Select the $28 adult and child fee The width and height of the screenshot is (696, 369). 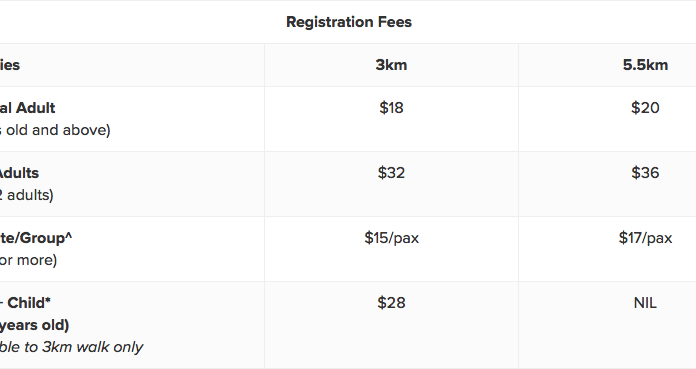391,303
